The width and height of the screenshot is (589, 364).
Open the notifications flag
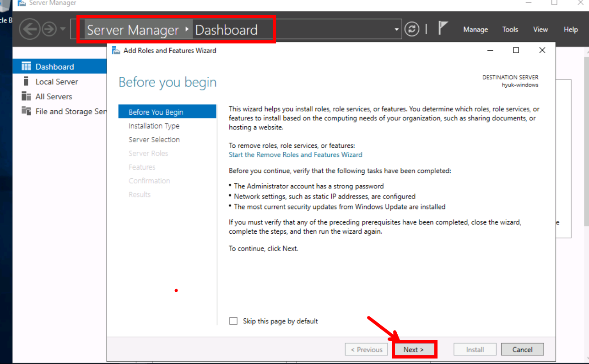tap(443, 28)
